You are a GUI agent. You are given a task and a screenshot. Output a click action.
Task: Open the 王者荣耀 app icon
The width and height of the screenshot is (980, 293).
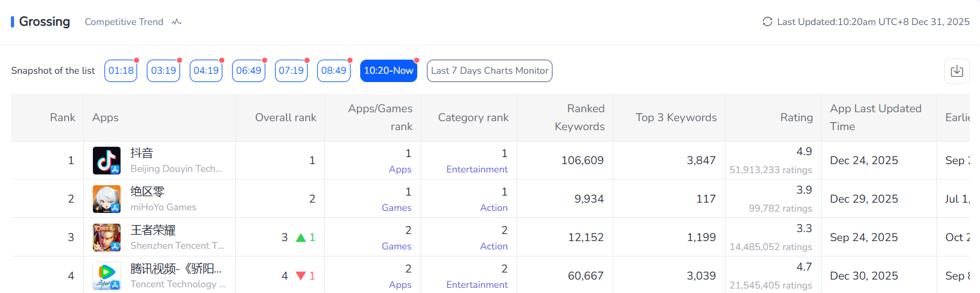pos(106,237)
